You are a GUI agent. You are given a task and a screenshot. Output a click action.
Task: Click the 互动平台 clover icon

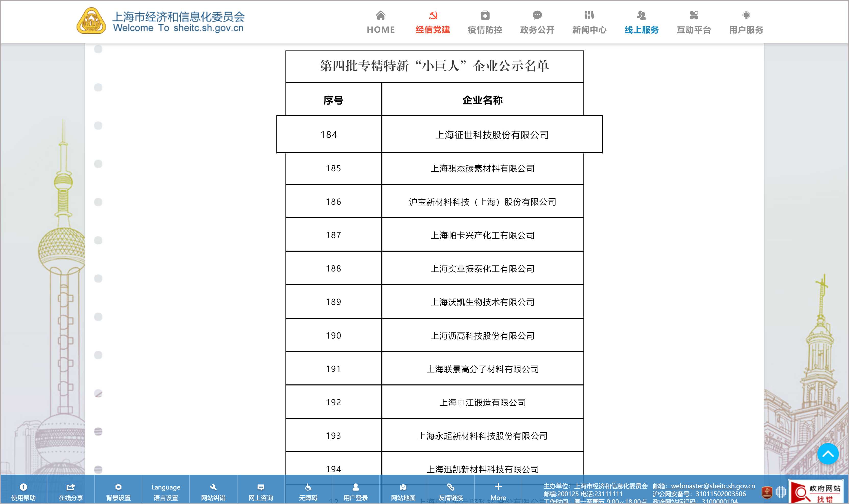[x=694, y=15]
